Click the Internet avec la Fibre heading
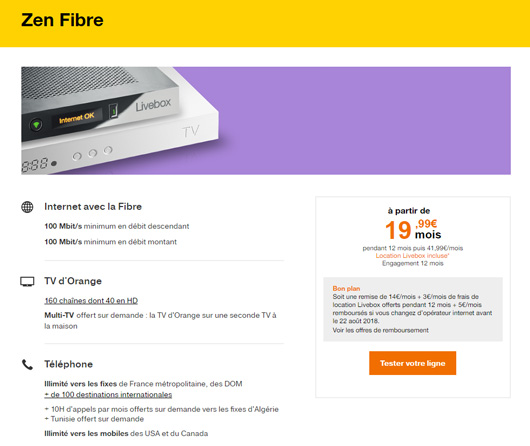Image resolution: width=530 pixels, height=446 pixels. [93, 207]
